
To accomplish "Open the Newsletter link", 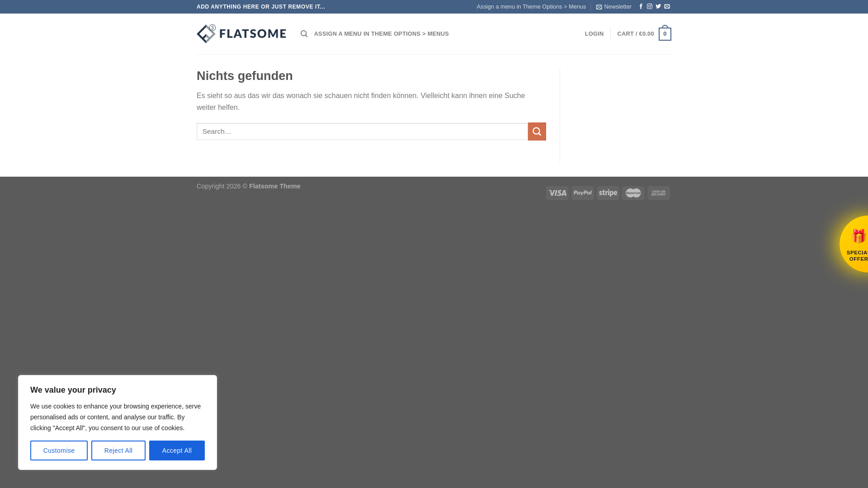I will click(x=613, y=7).
